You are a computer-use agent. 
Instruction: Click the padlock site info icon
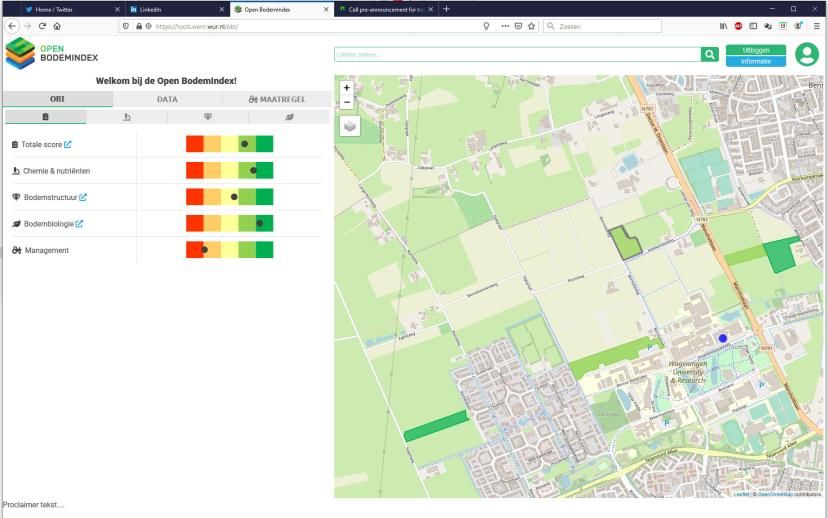139,26
